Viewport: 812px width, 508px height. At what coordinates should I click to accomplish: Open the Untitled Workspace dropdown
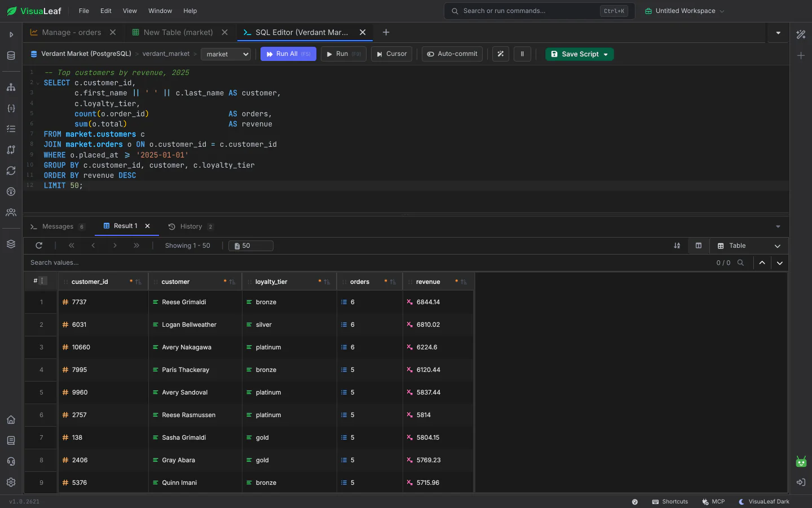click(x=685, y=11)
